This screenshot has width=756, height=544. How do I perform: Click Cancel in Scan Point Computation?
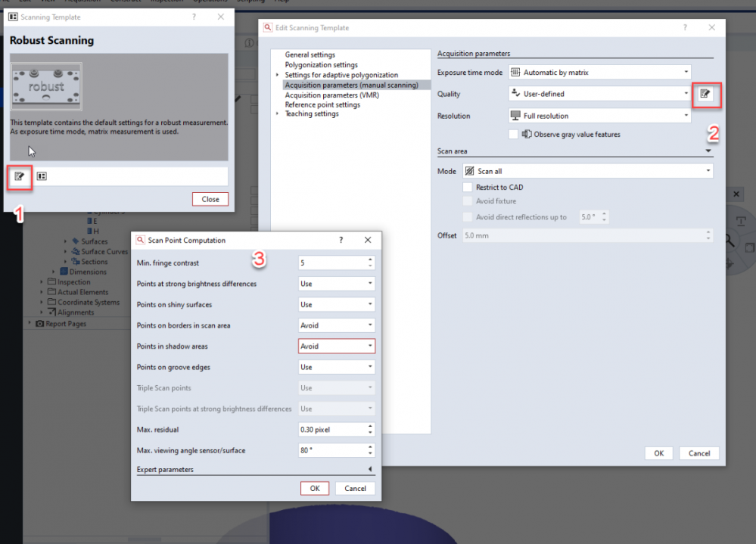[x=356, y=488]
